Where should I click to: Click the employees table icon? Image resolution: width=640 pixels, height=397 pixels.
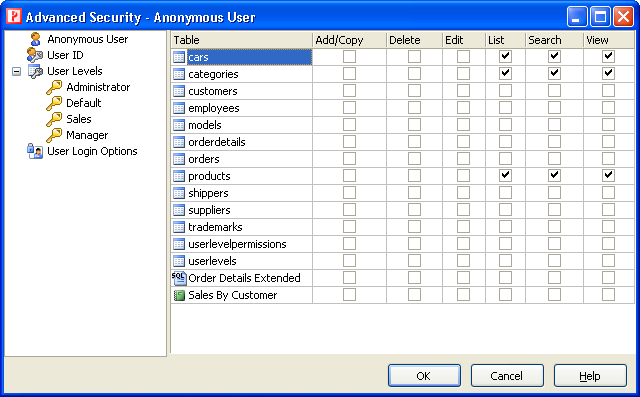coord(179,108)
